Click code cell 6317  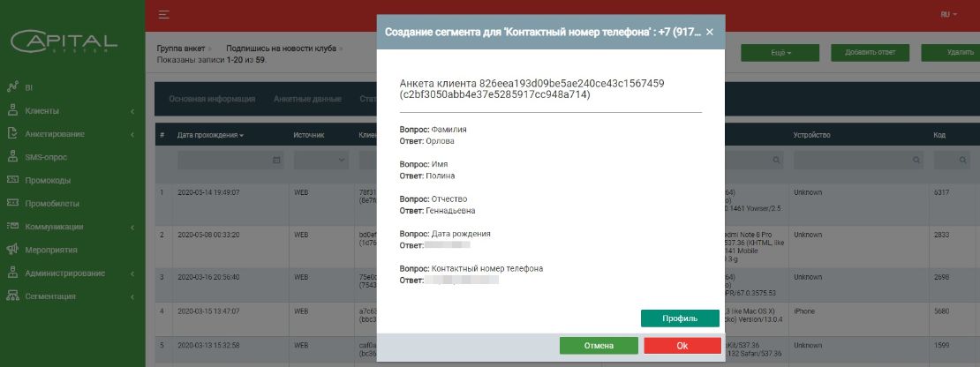942,193
